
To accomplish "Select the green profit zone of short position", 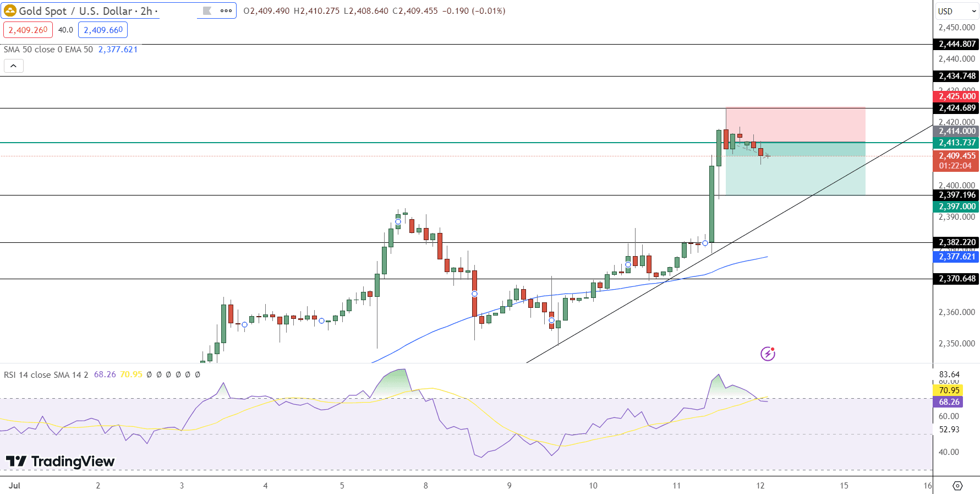I will tap(795, 169).
